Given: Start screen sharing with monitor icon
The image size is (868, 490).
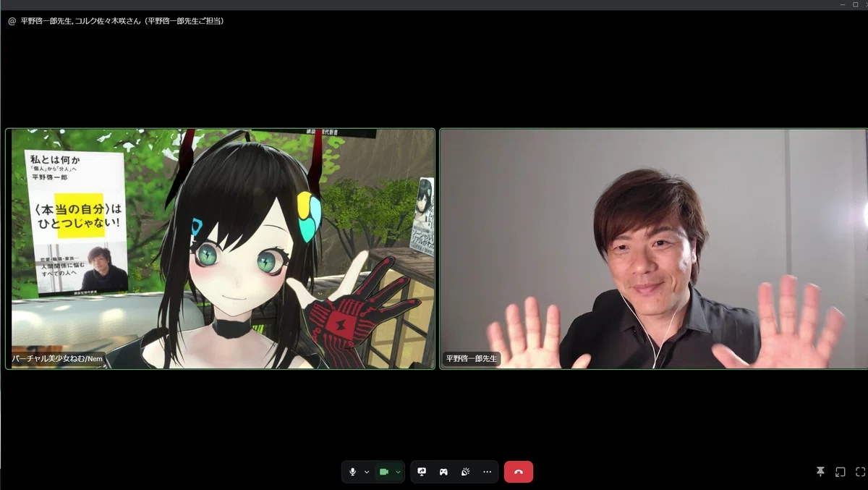Looking at the screenshot, I should [422, 472].
